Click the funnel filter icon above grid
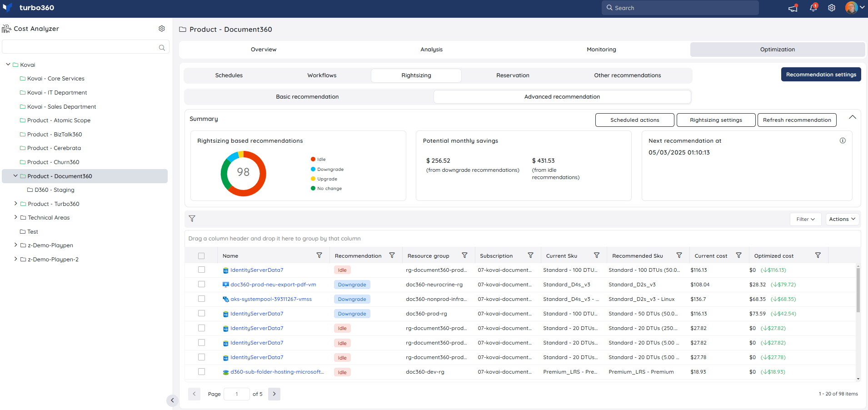This screenshot has width=868, height=410. tap(192, 219)
